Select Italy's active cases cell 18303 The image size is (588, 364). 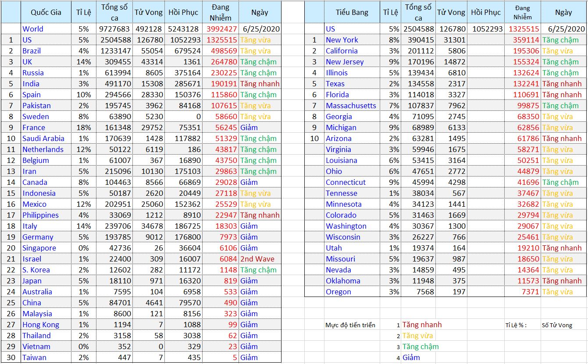221,226
